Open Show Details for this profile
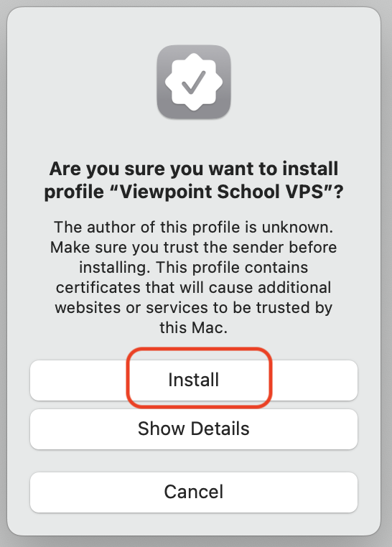Viewport: 392px width, 547px height. (194, 429)
